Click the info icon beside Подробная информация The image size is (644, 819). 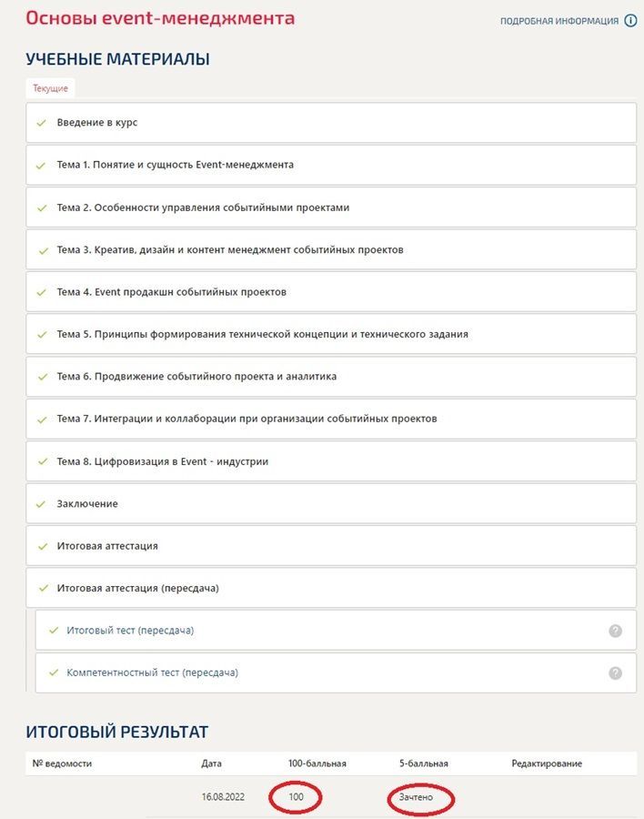click(630, 21)
